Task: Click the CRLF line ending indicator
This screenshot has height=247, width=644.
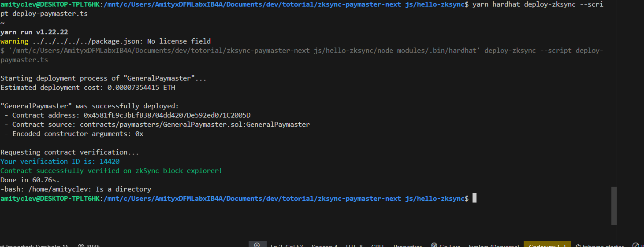Action: [x=378, y=246]
